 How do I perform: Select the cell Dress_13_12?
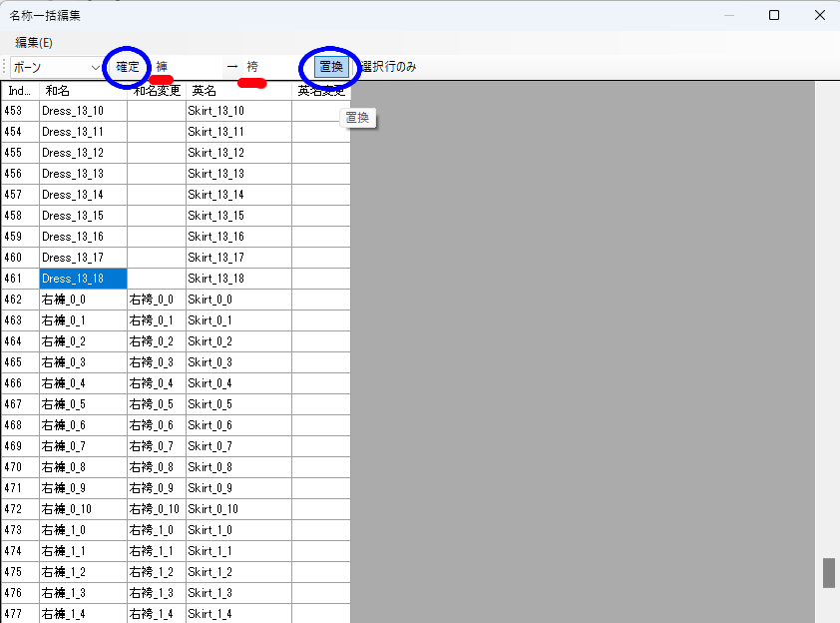click(x=83, y=153)
